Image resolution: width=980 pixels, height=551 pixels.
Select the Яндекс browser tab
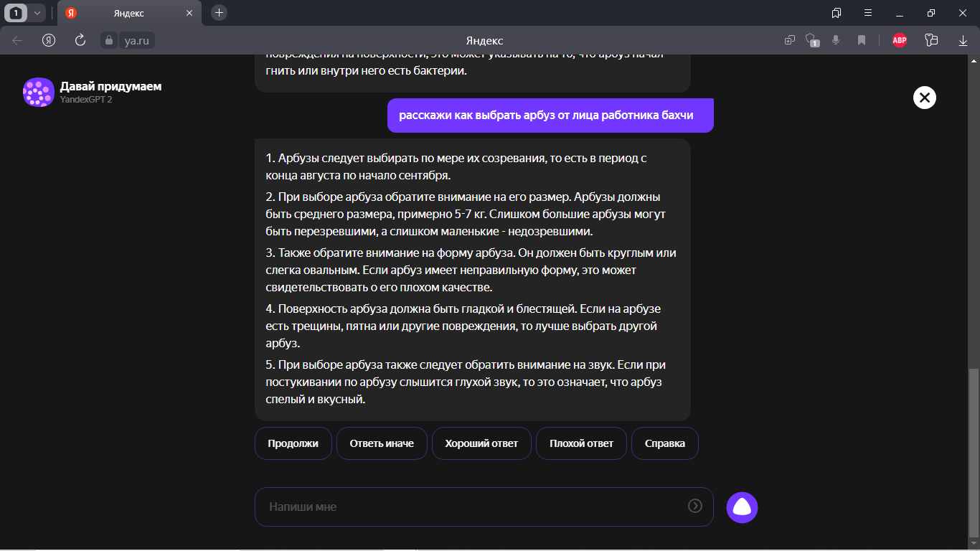pos(128,13)
